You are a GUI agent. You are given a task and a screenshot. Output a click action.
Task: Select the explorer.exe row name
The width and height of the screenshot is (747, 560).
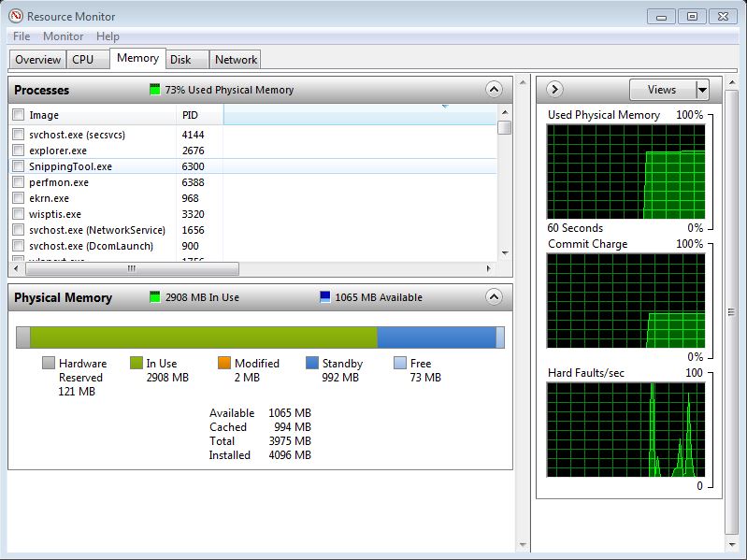click(58, 151)
